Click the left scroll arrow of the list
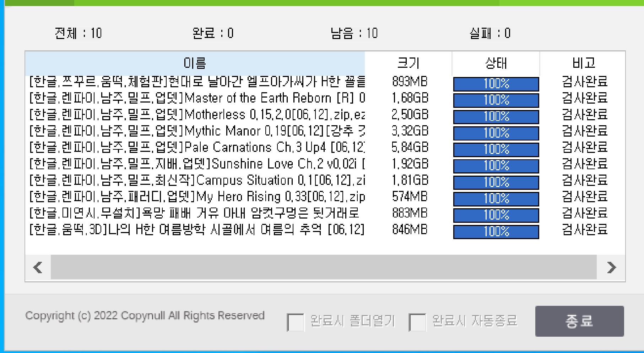 (x=38, y=267)
